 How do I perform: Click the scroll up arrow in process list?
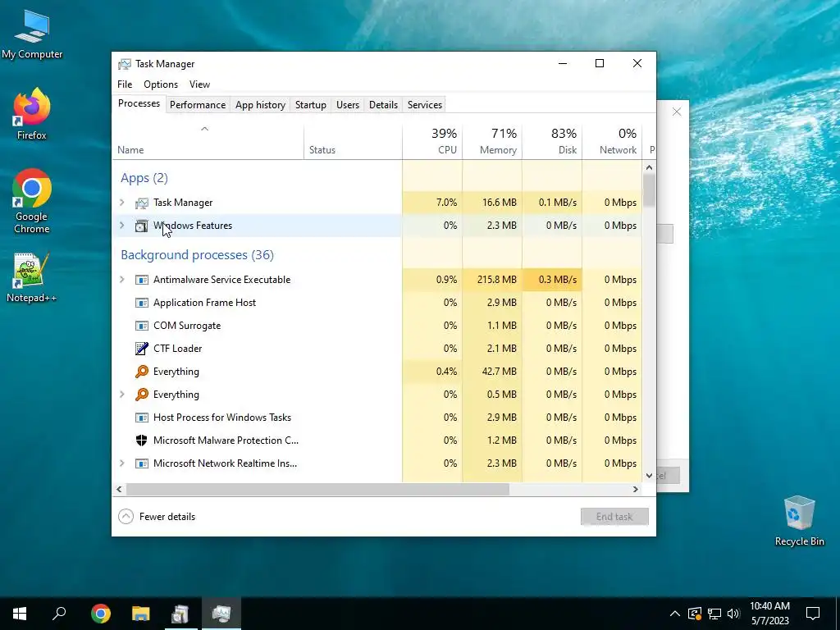(x=650, y=167)
